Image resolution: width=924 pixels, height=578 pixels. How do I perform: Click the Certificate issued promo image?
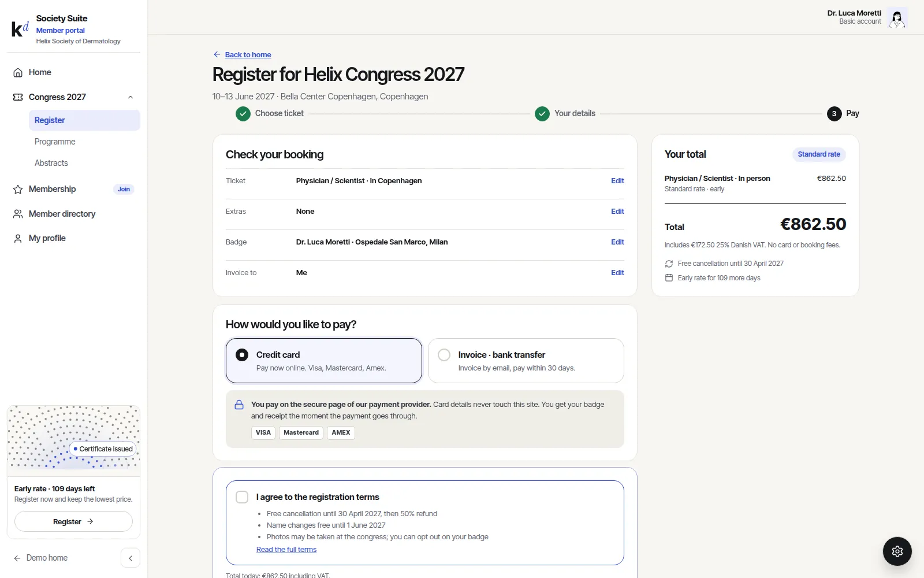pyautogui.click(x=73, y=441)
